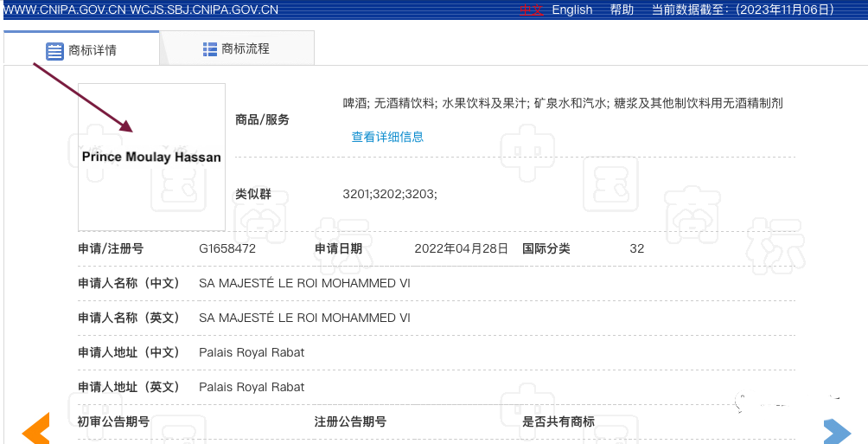The height and width of the screenshot is (444, 868).
Task: Go to next record with blue arrow
Action: 838,432
